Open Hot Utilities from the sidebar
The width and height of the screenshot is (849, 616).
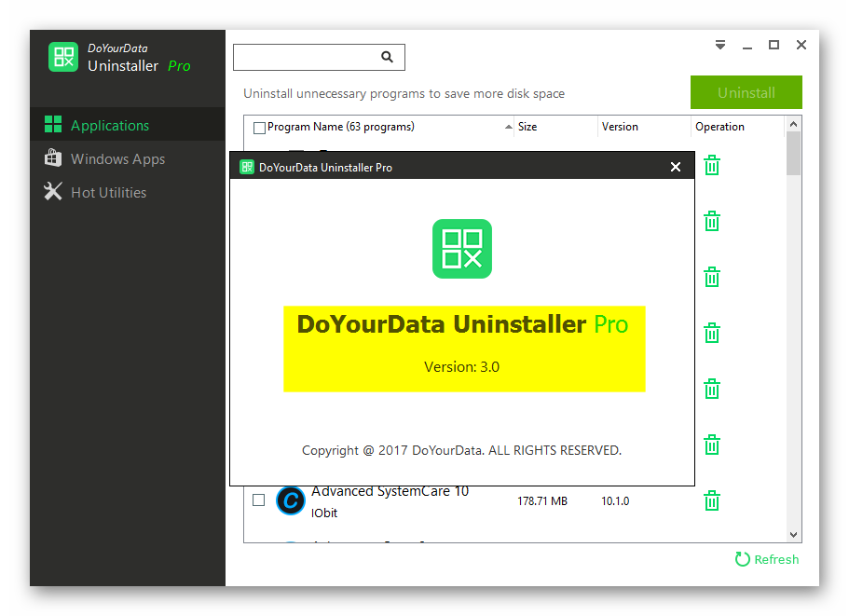(128, 192)
